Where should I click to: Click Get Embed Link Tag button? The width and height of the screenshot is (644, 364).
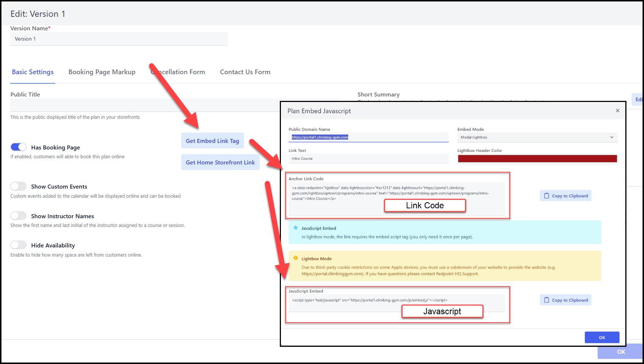click(x=213, y=141)
